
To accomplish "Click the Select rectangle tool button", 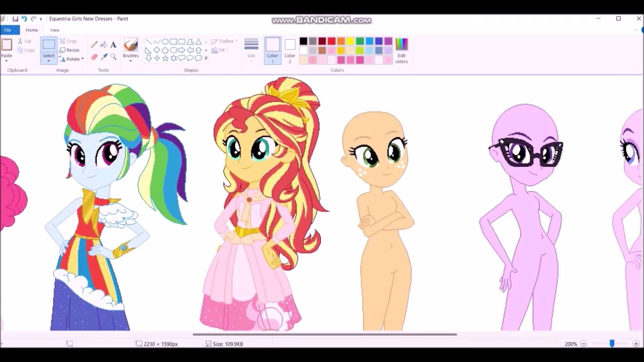I will pos(48,45).
